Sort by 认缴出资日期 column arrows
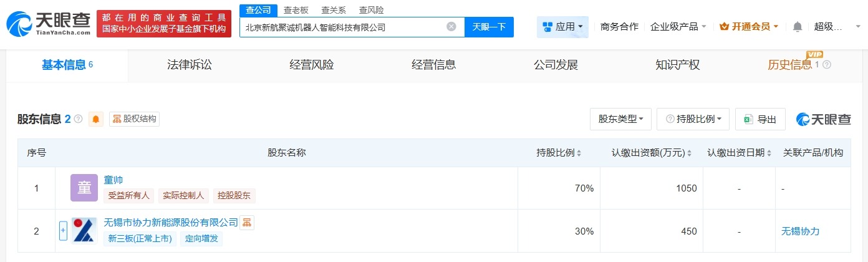Screen dimensions: 868x262 770,153
